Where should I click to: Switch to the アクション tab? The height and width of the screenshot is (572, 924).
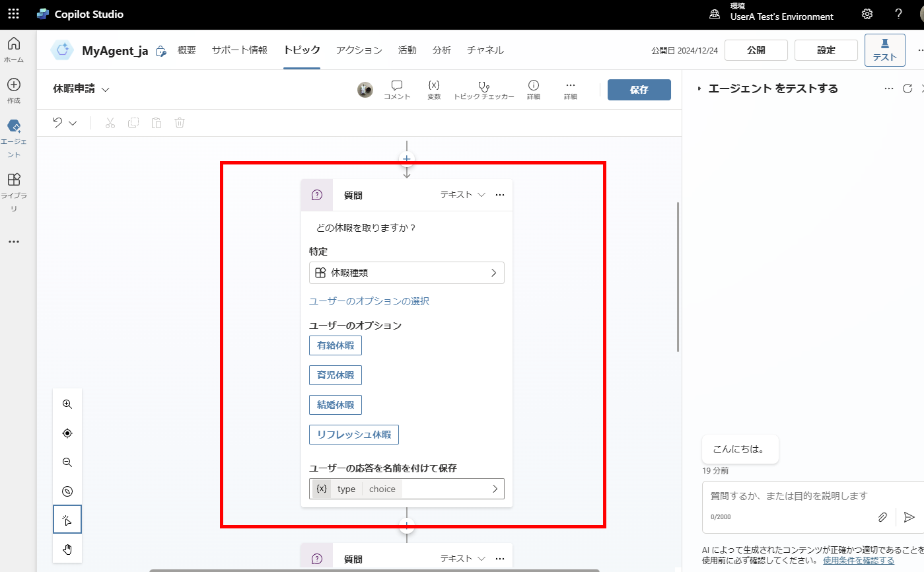pos(359,50)
